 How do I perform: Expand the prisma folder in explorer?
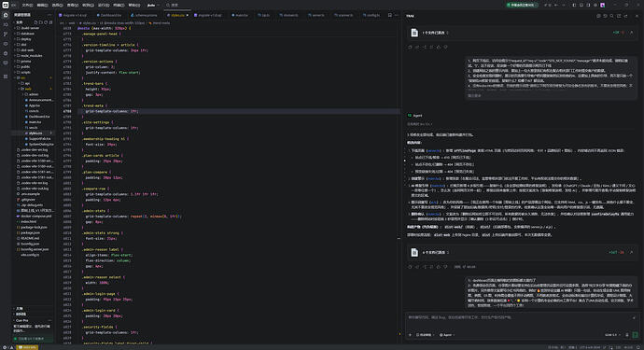[25, 61]
